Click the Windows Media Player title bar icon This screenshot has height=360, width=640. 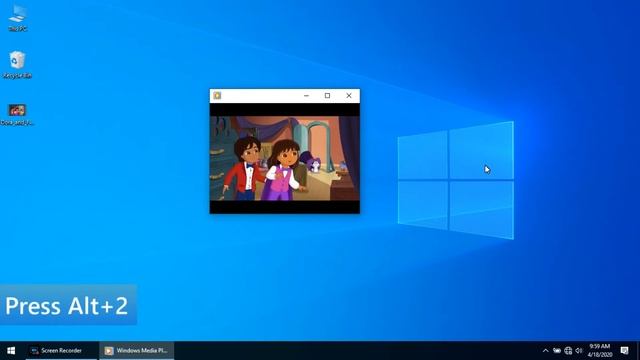point(217,96)
